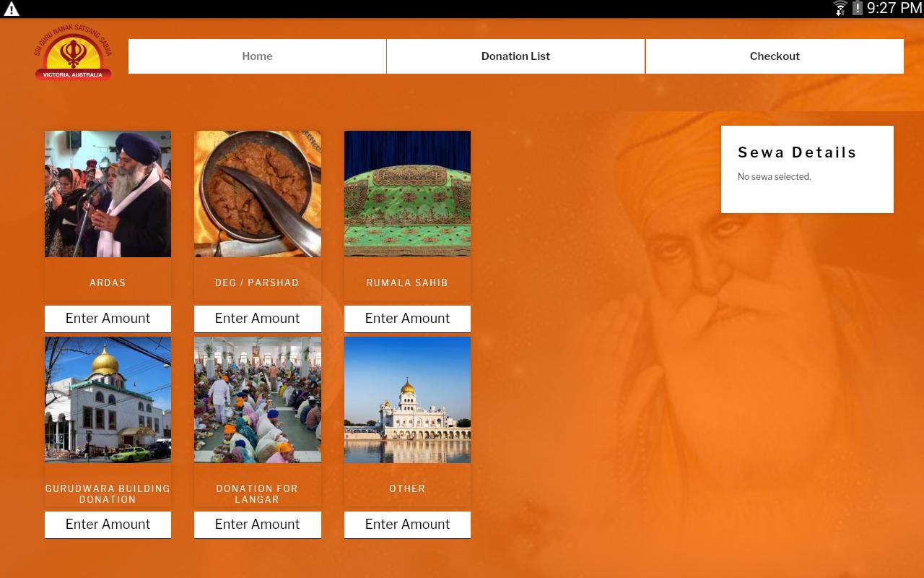Tap the warning triangle in status bar
Screen dimensions: 924x578
12,9
